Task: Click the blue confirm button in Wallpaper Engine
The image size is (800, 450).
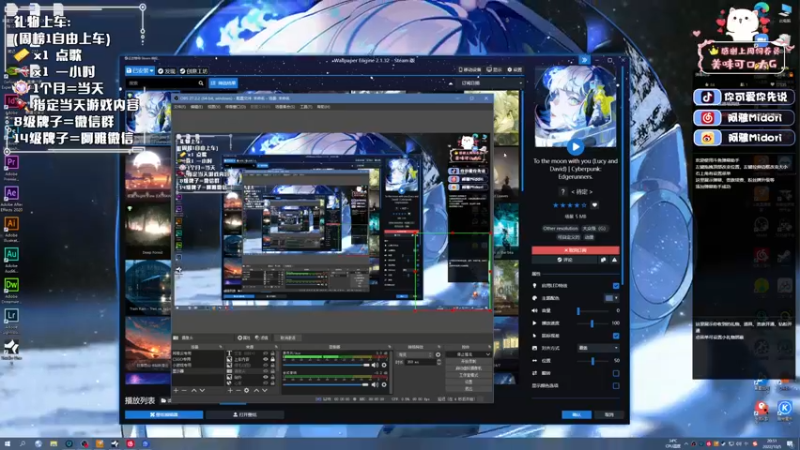Action: (577, 415)
